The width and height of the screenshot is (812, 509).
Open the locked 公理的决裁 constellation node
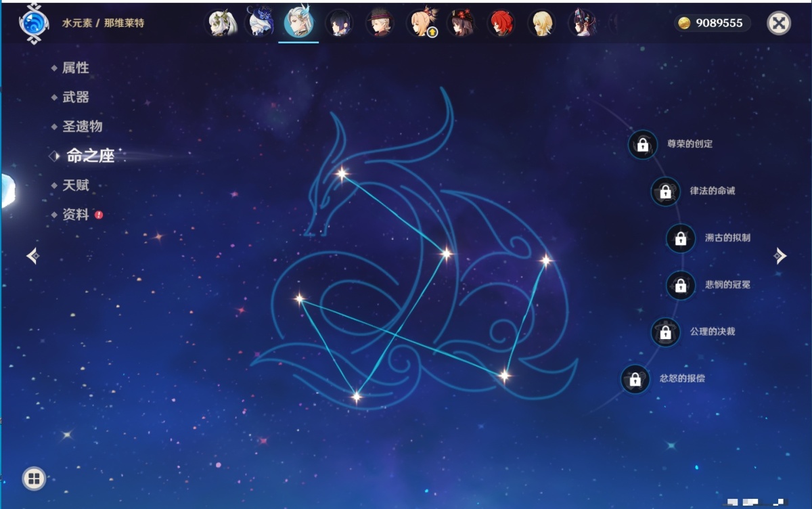pos(665,332)
